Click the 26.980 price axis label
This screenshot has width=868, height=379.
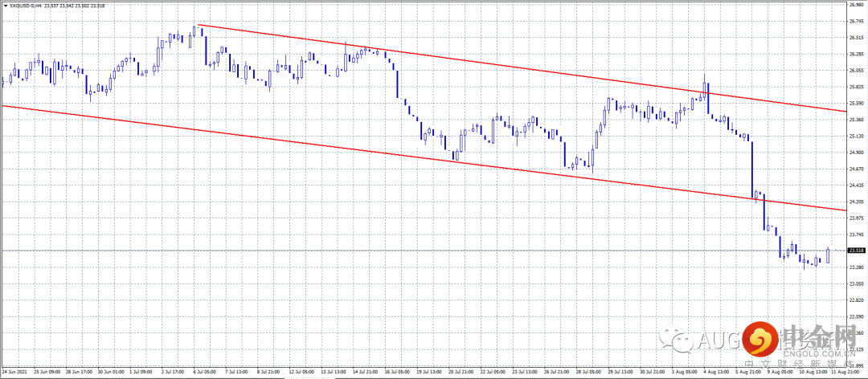coord(857,5)
